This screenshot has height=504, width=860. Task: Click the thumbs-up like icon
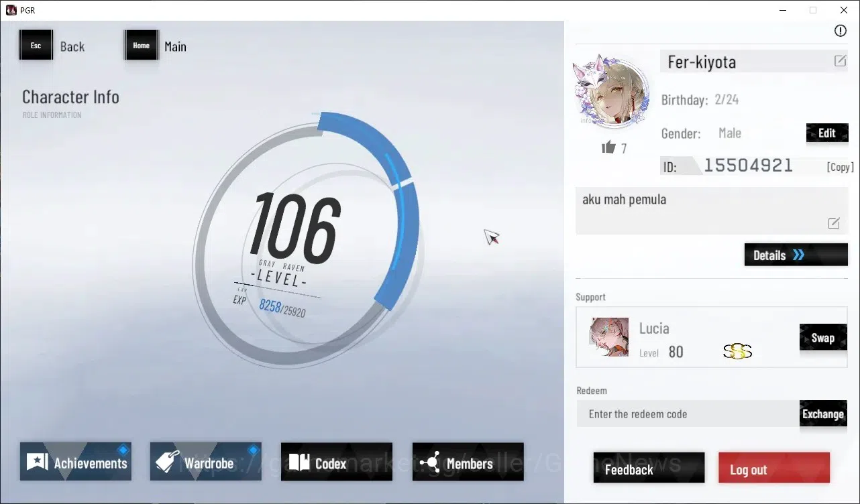pos(608,147)
